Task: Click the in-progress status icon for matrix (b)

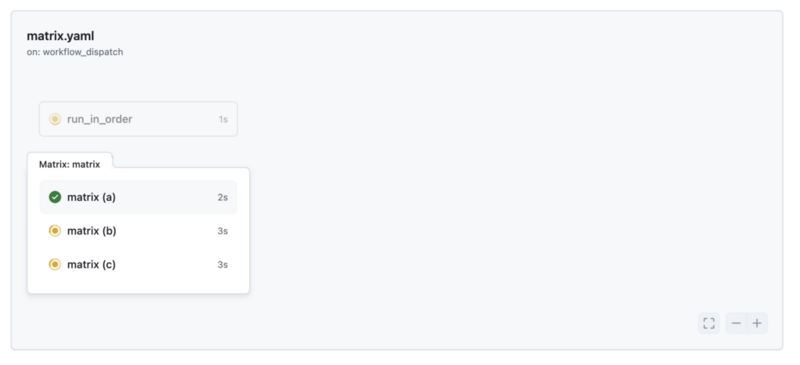Action: tap(55, 231)
